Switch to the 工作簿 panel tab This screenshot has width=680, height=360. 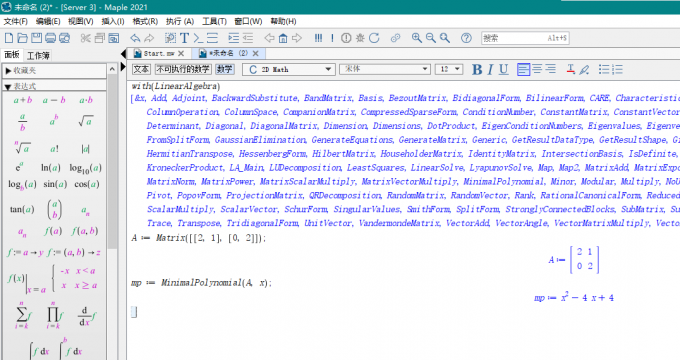(x=38, y=56)
